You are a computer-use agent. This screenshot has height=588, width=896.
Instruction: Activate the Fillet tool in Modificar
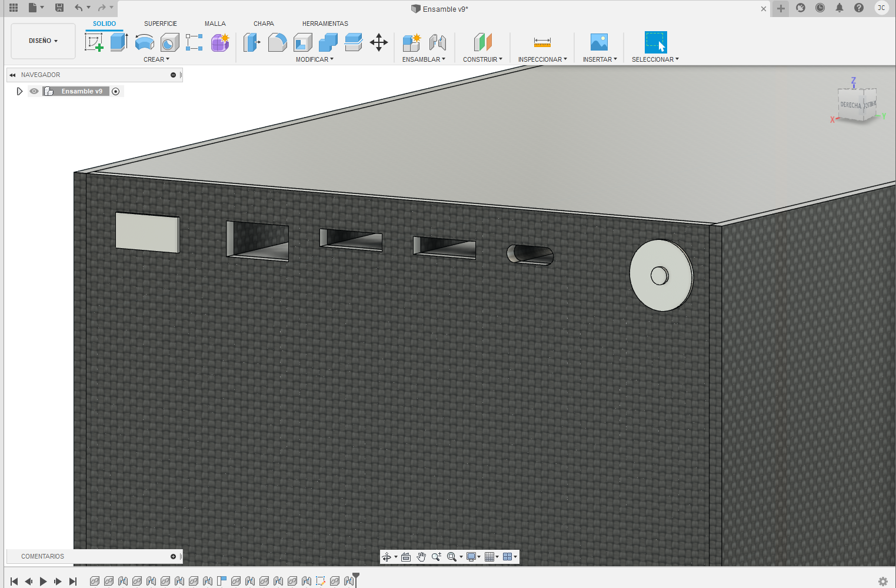[277, 42]
